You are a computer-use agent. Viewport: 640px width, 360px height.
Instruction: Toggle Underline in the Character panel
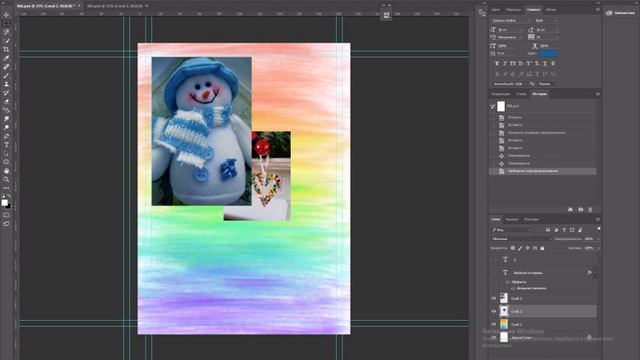click(x=545, y=64)
